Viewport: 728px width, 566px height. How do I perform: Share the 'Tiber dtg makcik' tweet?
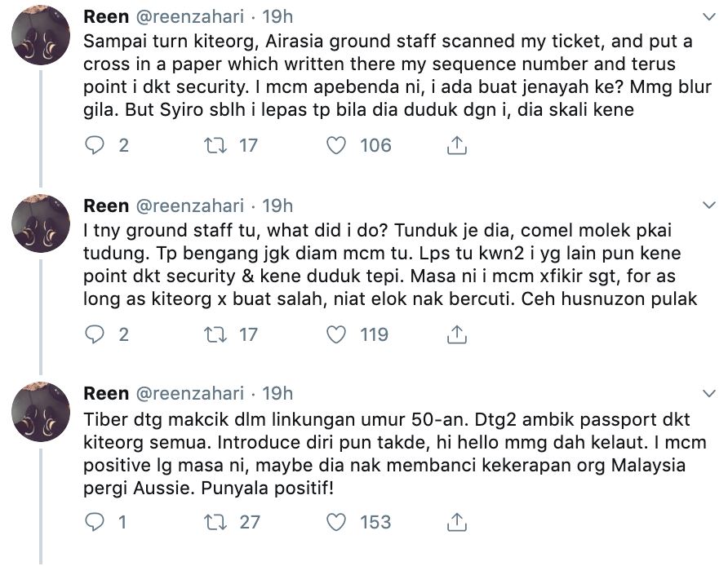(x=458, y=523)
